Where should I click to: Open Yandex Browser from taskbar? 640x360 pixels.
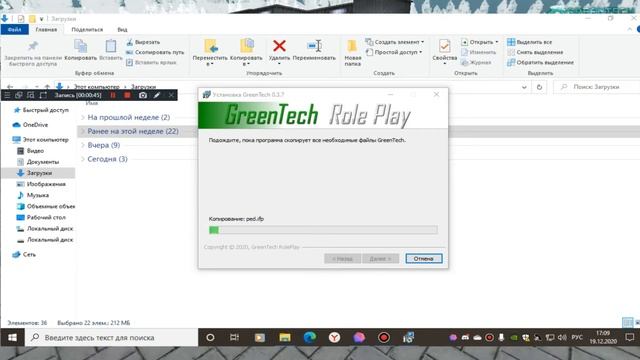tap(334, 338)
